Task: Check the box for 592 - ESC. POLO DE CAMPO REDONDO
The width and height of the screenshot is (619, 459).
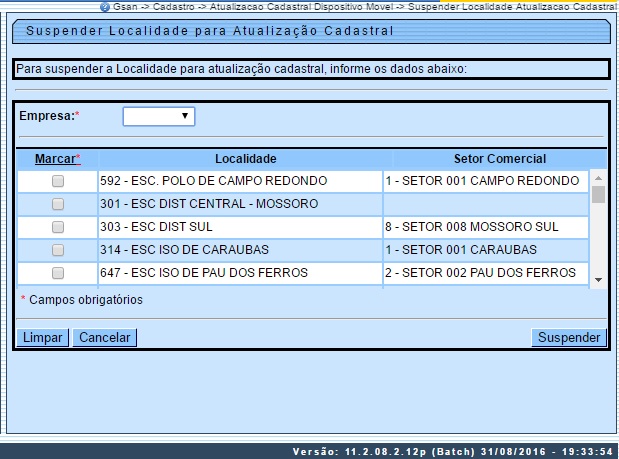Action: 58,181
